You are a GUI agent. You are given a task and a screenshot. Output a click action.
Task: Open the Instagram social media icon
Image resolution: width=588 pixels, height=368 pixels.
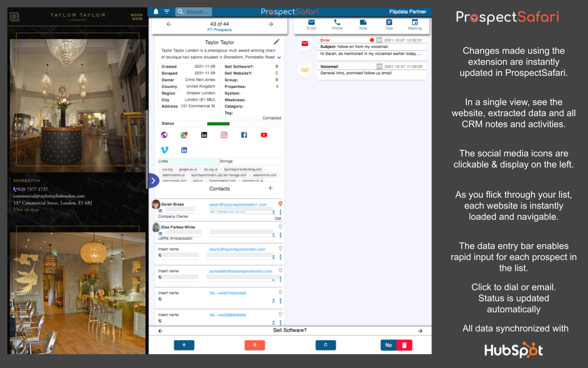tap(224, 135)
